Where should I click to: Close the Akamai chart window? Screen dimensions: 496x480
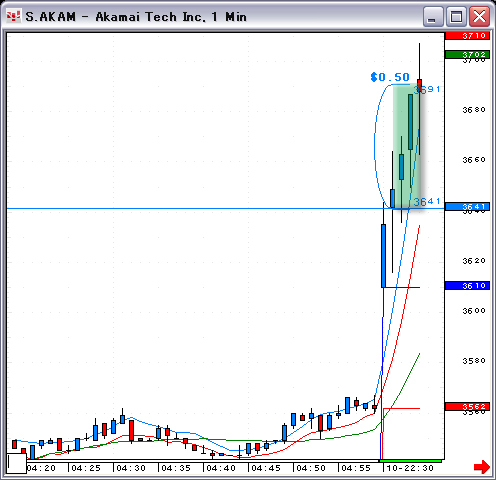[479, 16]
